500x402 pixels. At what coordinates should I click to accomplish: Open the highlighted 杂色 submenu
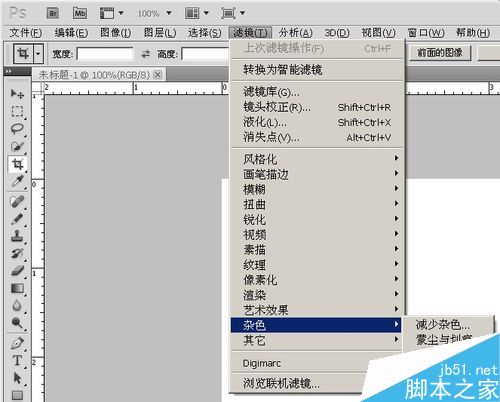317,325
